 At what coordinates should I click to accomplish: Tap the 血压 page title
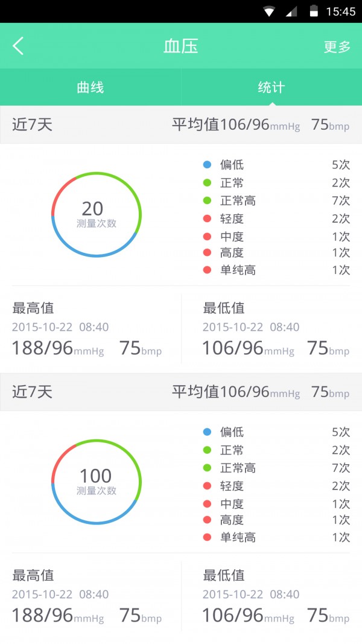[180, 46]
